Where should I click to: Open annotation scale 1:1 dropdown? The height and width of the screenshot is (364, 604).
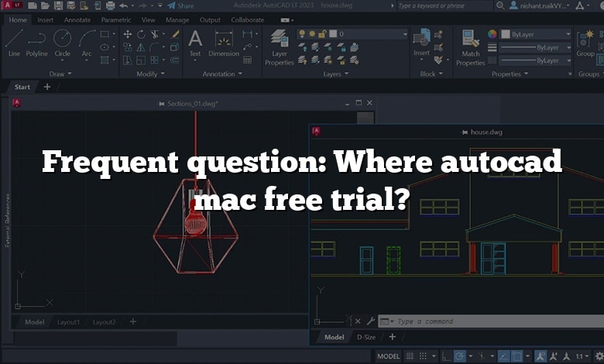click(x=582, y=356)
